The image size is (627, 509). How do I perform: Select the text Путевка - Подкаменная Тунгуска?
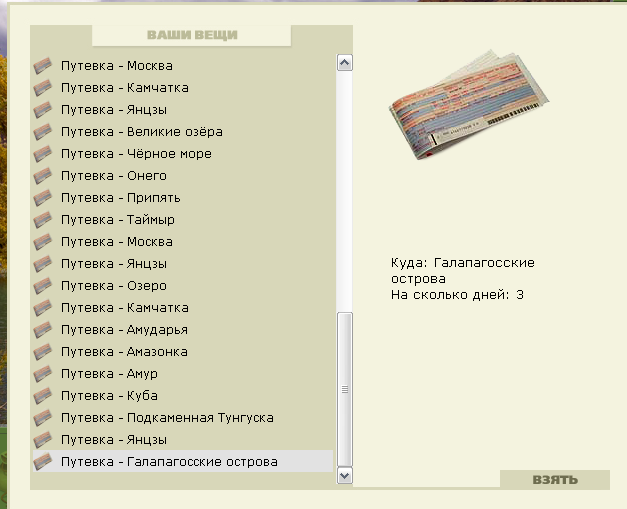pos(167,417)
